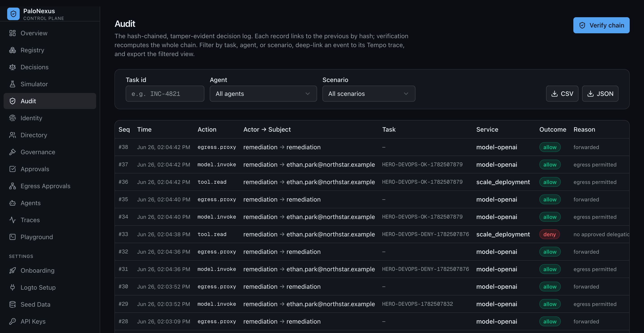Go to the Registry section
The width and height of the screenshot is (644, 333).
pos(50,50)
